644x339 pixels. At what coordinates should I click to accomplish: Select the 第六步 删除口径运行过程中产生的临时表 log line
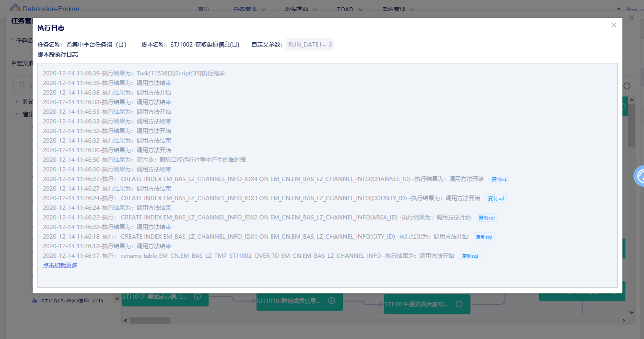click(144, 160)
